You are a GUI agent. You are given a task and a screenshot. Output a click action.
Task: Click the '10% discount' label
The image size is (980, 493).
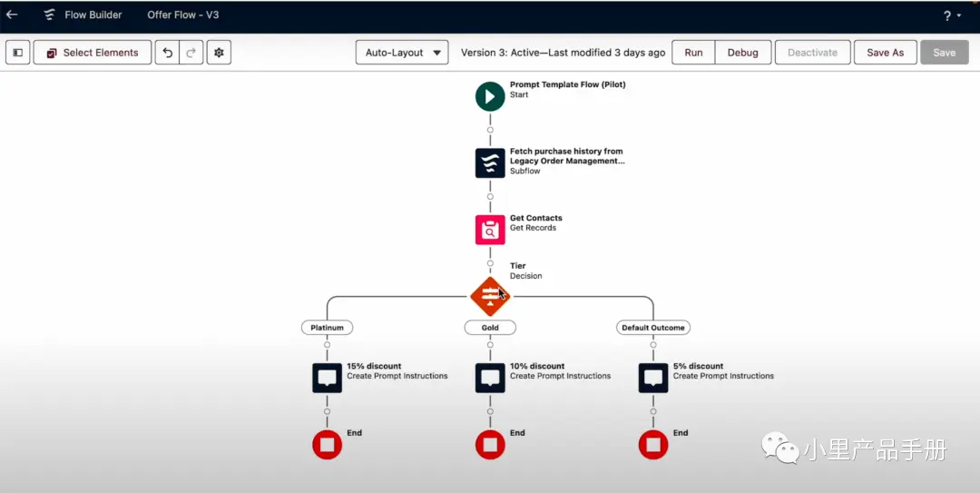tap(537, 366)
